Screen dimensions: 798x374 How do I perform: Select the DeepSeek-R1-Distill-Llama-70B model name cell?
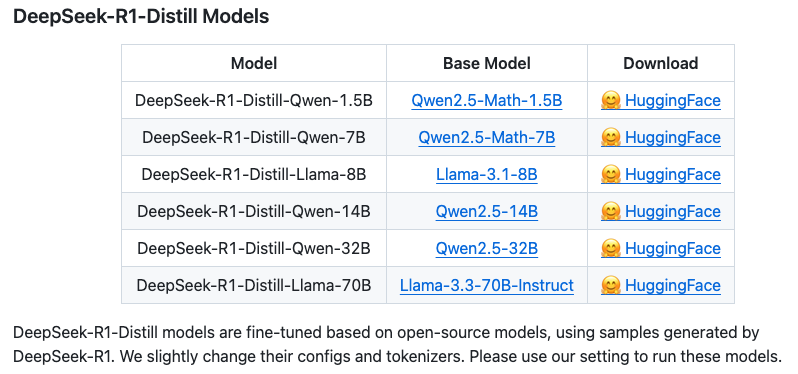(x=254, y=285)
